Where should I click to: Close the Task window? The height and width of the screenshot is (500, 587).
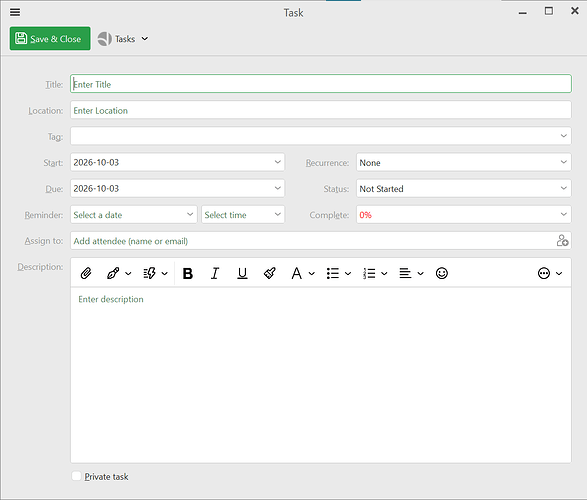pyautogui.click(x=575, y=11)
